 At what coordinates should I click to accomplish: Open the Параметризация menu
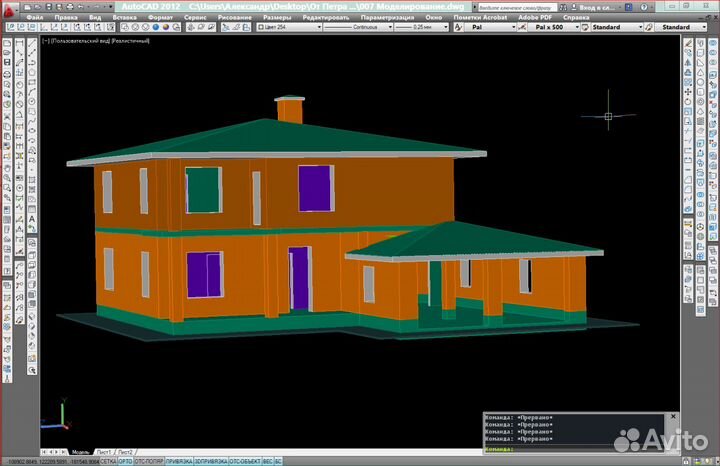387,17
